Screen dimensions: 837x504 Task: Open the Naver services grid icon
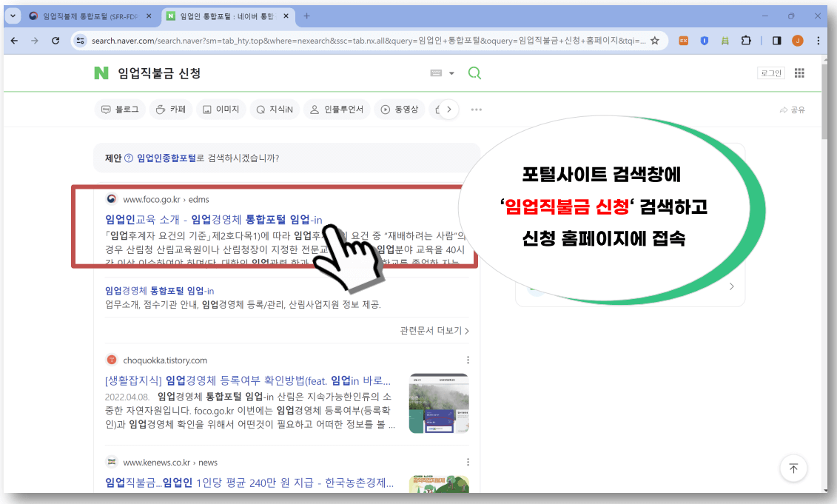coord(799,73)
